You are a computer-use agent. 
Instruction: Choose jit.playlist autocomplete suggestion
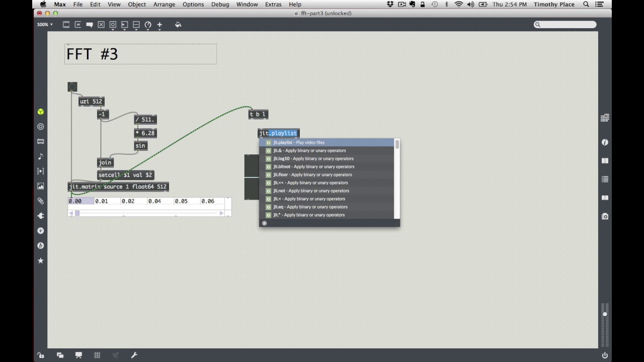point(328,142)
